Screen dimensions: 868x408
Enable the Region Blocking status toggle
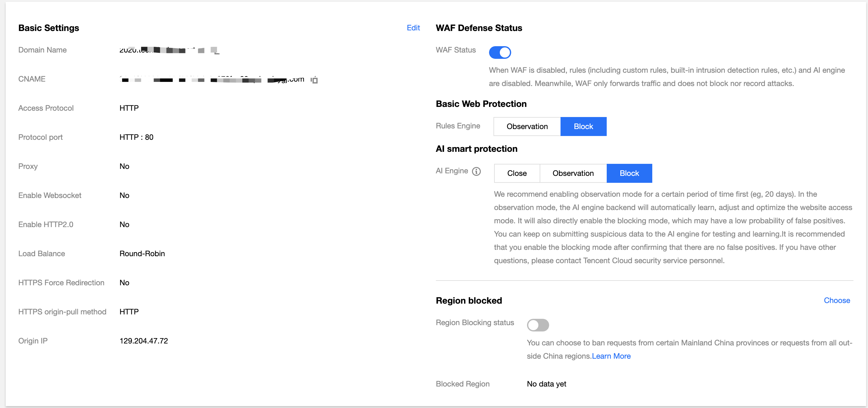(x=538, y=325)
